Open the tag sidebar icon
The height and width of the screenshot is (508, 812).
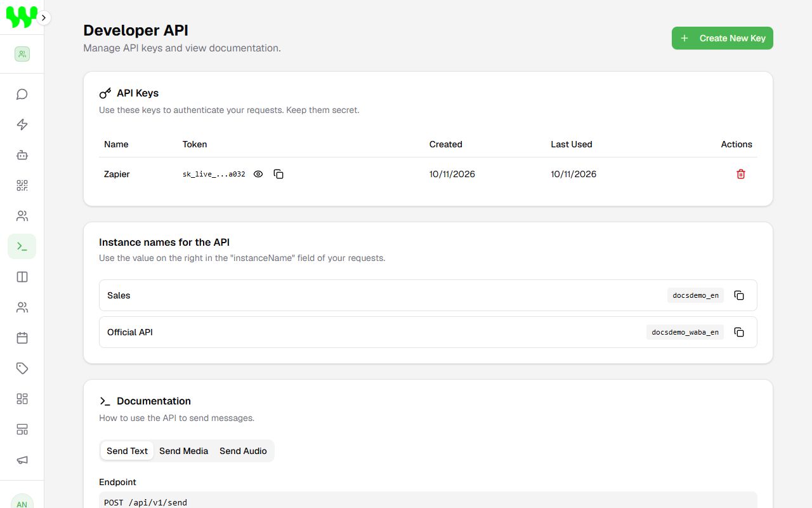pos(22,368)
